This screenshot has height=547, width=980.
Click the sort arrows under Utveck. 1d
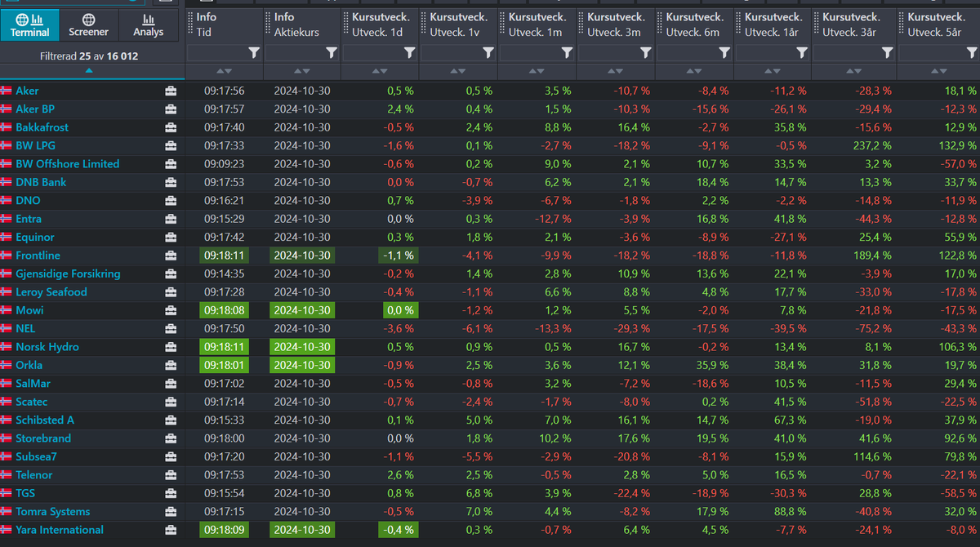pos(381,72)
